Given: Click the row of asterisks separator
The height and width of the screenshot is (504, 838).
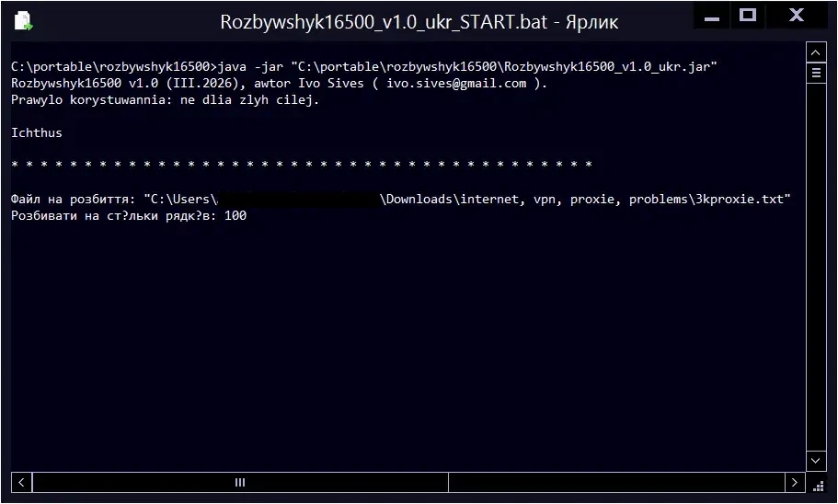Looking at the screenshot, I should 302,166.
